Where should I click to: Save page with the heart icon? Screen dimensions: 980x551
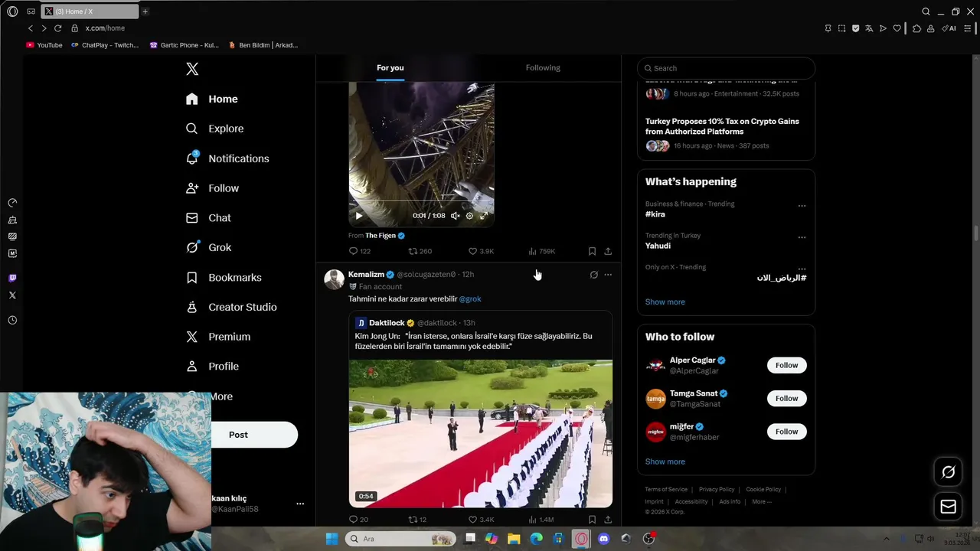[x=897, y=28]
